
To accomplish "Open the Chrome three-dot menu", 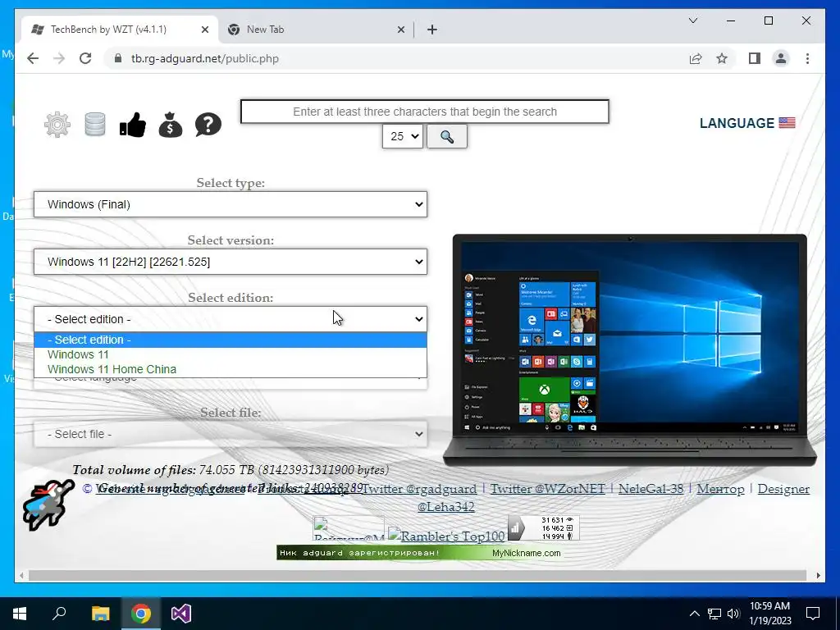I will tap(807, 58).
